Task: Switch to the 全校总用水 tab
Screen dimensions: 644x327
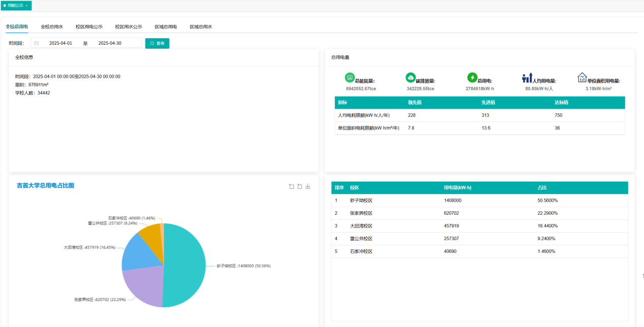Action: tap(52, 27)
